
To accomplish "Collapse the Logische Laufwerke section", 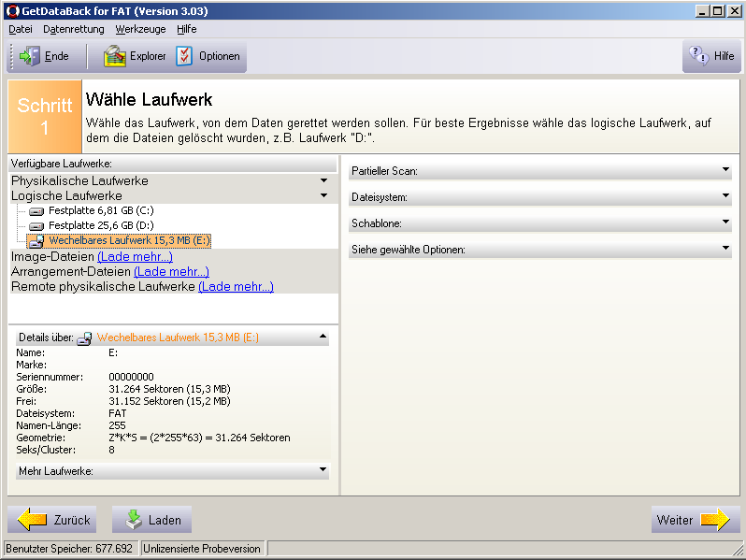I will point(324,195).
